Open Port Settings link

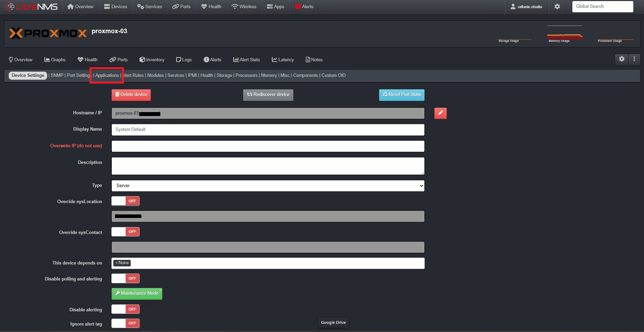(79, 75)
